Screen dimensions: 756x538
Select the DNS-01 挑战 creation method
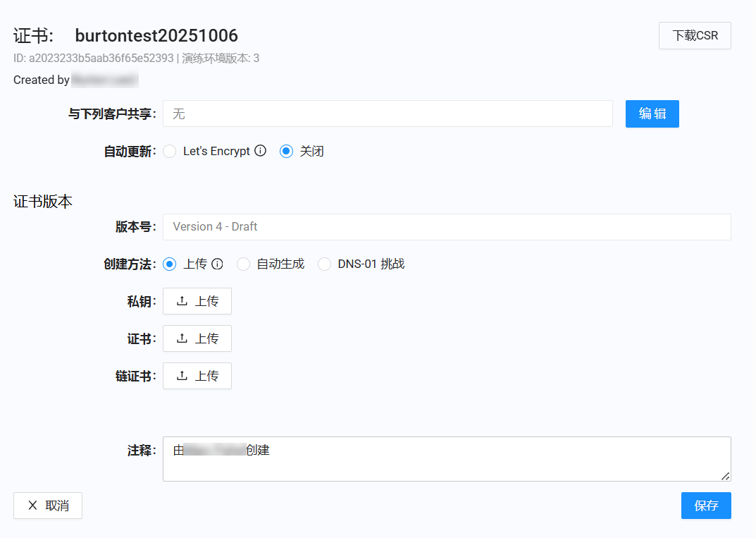tap(324, 264)
